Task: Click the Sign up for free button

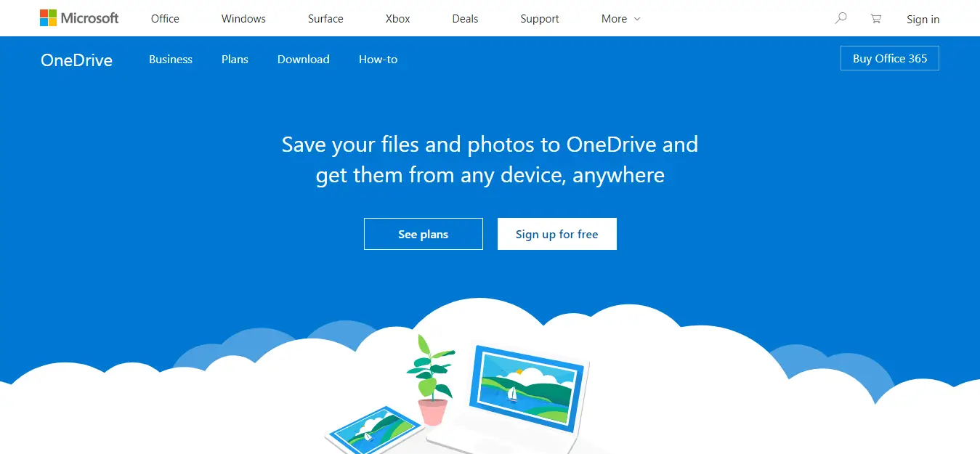Action: tap(557, 234)
